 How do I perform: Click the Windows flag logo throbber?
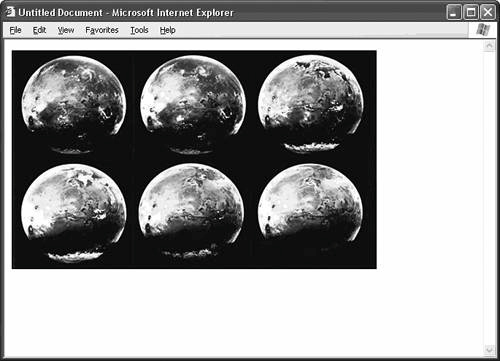pos(483,30)
